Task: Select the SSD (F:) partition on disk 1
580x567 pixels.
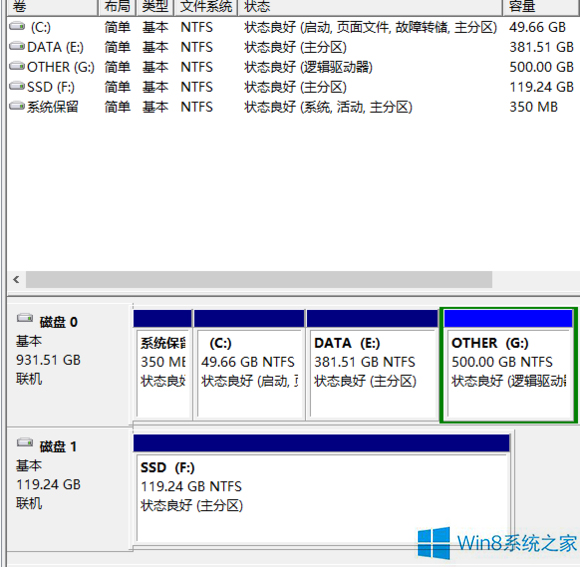Action: coord(321,490)
